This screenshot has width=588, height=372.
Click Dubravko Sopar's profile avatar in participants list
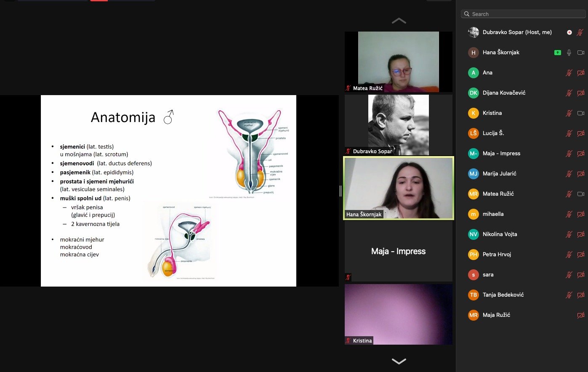[x=474, y=32]
